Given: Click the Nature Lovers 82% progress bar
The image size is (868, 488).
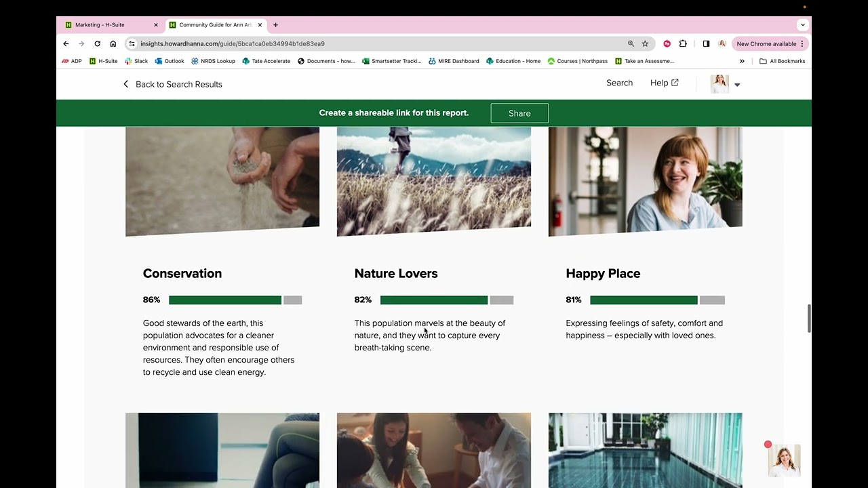Looking at the screenshot, I should [x=447, y=300].
